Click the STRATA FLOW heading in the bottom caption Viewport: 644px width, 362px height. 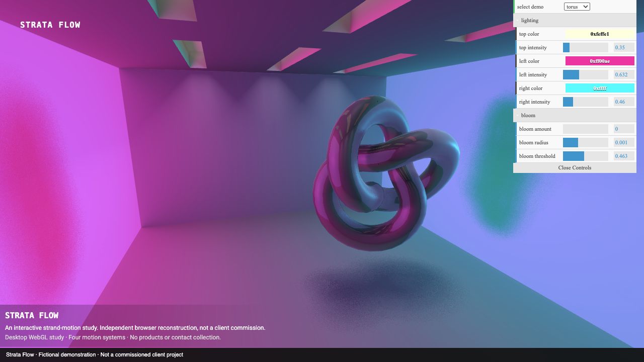pyautogui.click(x=32, y=315)
